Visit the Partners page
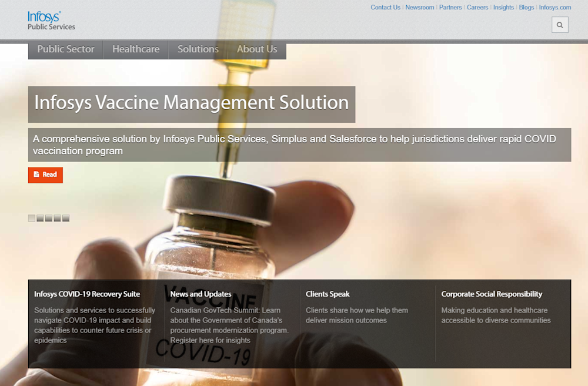588x386 pixels. (x=450, y=7)
